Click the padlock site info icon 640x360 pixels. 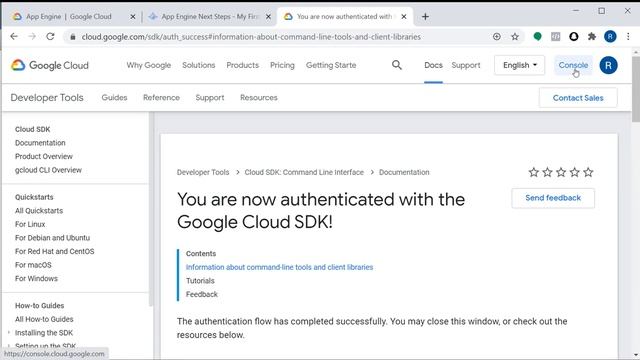[x=73, y=37]
